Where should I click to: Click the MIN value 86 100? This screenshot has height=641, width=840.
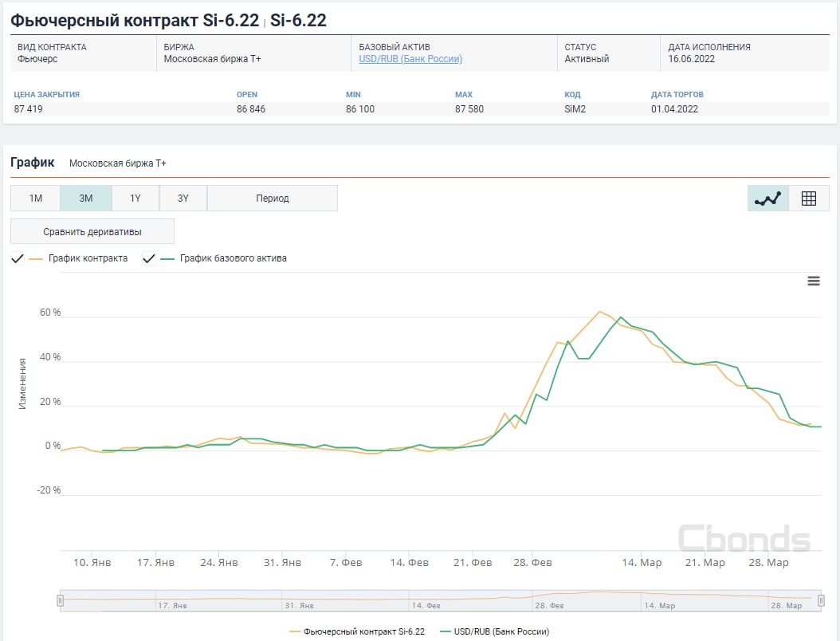coord(360,108)
